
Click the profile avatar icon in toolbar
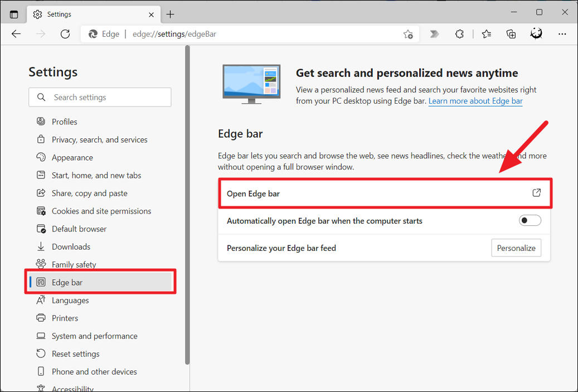pos(536,34)
